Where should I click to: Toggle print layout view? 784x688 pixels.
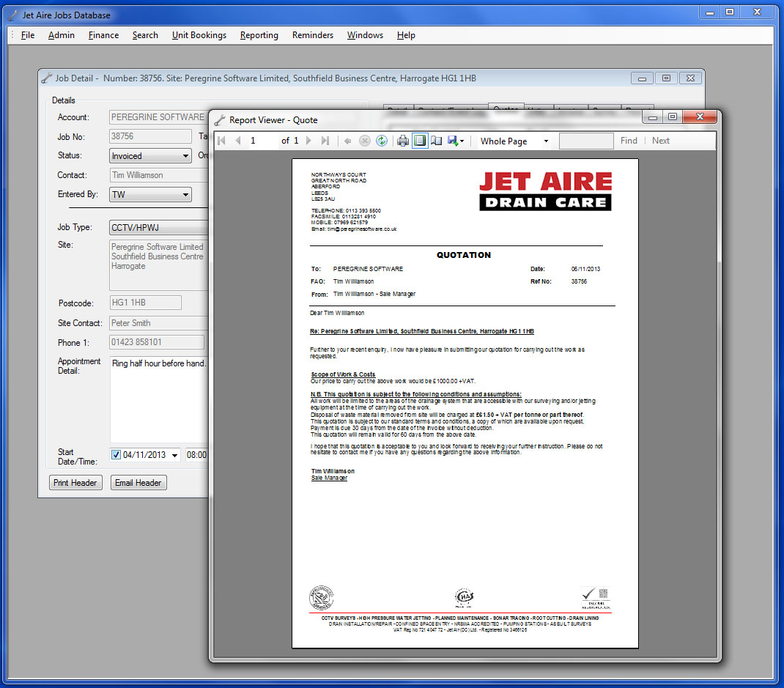click(420, 141)
